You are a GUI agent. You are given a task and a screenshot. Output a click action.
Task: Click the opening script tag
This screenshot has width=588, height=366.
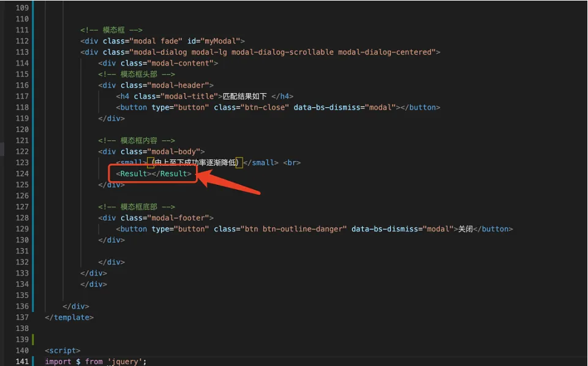pos(62,350)
